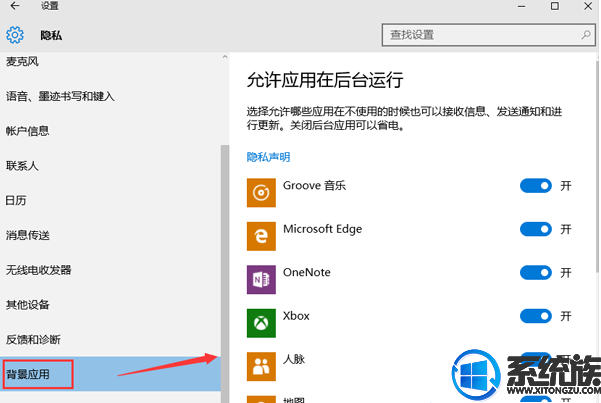Open 其他设备 settings
601x403 pixels.
pyautogui.click(x=28, y=305)
